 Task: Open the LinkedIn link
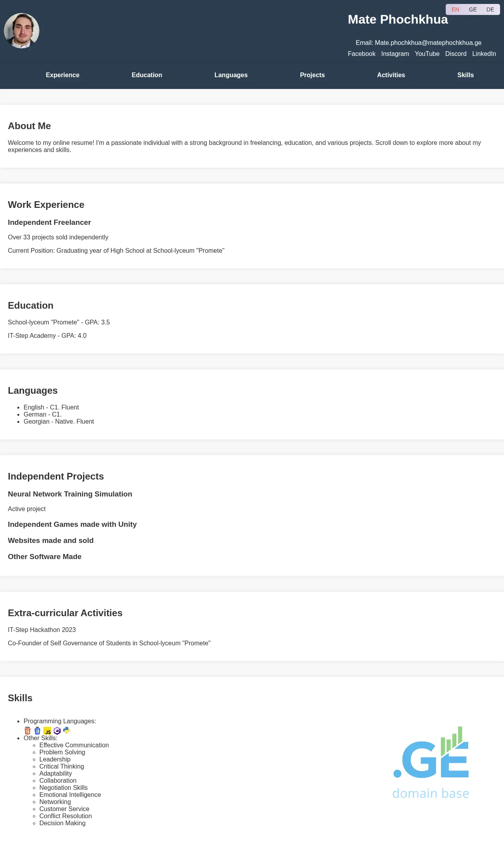484,54
